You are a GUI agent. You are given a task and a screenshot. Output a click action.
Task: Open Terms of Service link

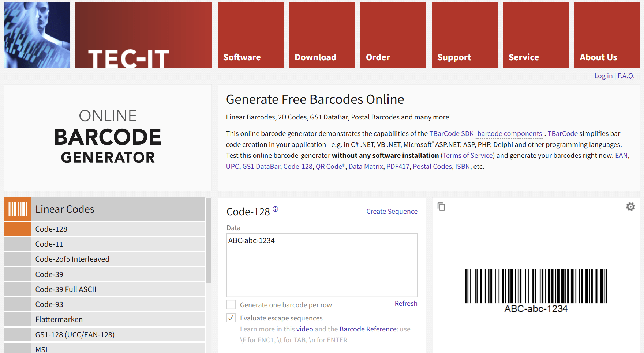(468, 155)
